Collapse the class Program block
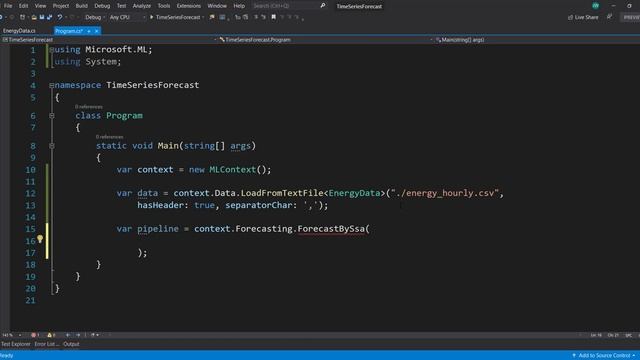Viewport: 640px width, 360px height. tap(51, 116)
